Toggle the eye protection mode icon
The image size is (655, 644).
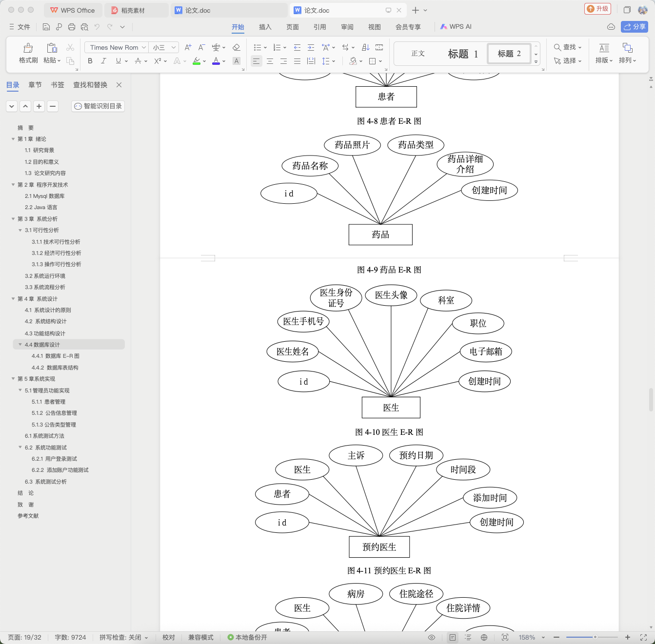[x=432, y=637]
